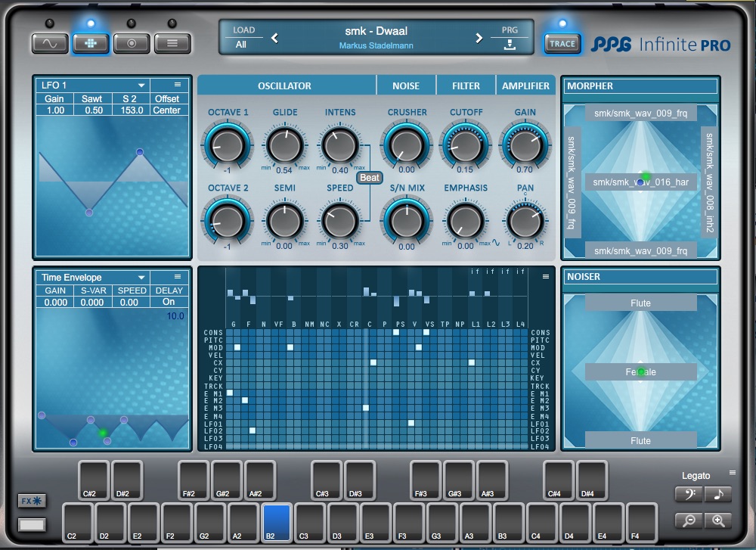Open the list page with lines icon
Viewport: 756px width, 550px height.
172,43
